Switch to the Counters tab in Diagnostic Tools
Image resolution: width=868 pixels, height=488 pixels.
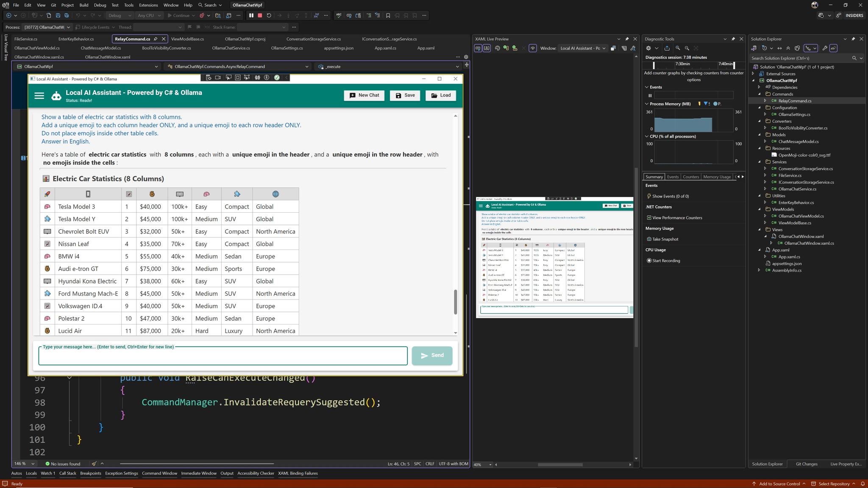tap(691, 177)
